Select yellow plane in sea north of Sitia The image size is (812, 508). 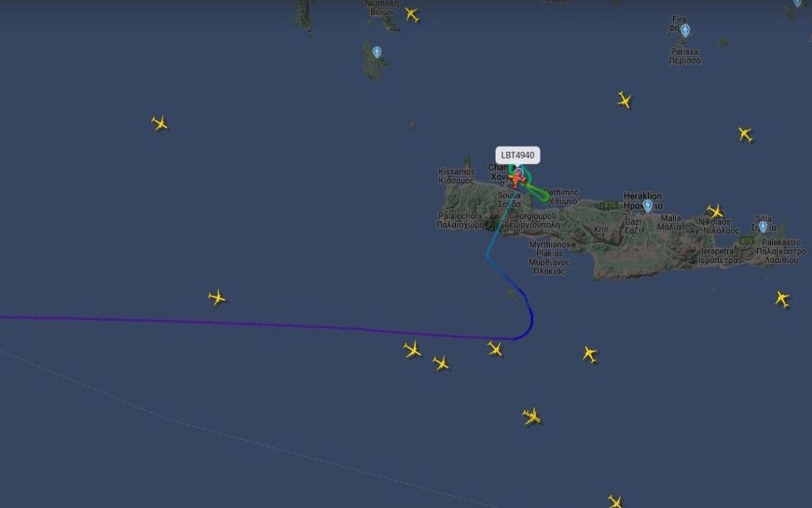(745, 135)
